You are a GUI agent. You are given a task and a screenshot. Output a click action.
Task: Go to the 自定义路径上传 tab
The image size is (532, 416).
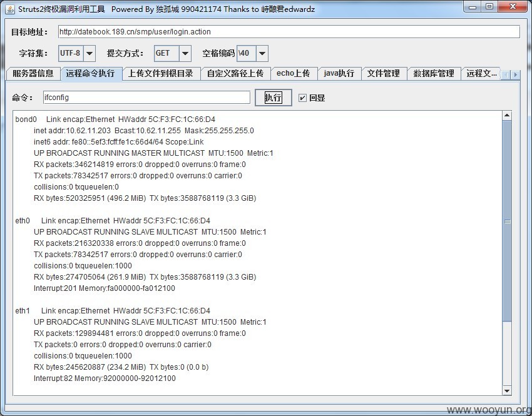pos(235,73)
